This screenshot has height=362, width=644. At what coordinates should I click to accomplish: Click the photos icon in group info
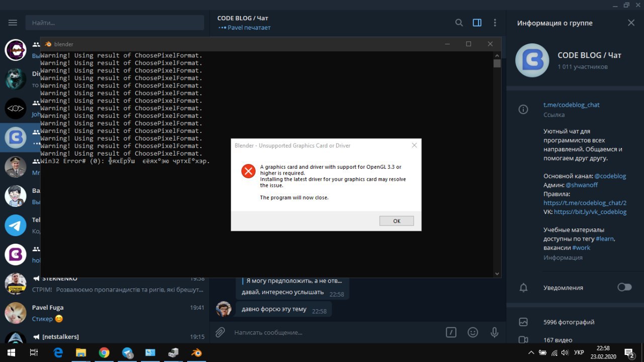coord(523,322)
